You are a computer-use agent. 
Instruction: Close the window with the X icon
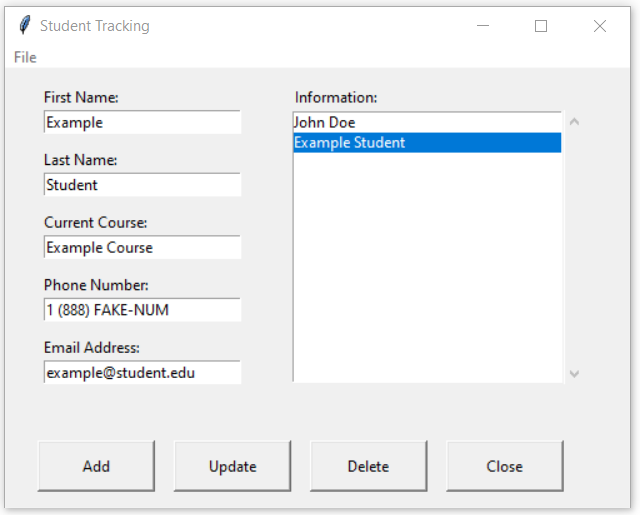pos(600,26)
